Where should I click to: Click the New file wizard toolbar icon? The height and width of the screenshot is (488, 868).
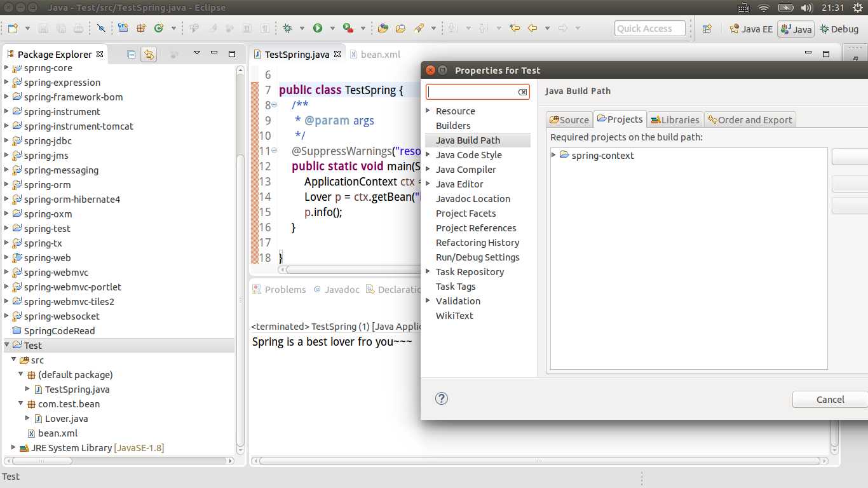[12, 28]
